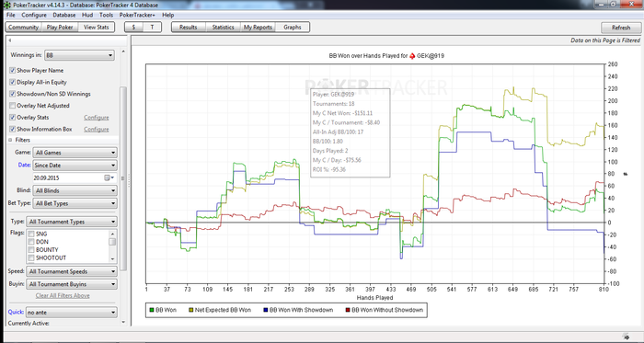Click the red spade icon beside GEK@919
This screenshot has width=644, height=343.
tap(412, 56)
